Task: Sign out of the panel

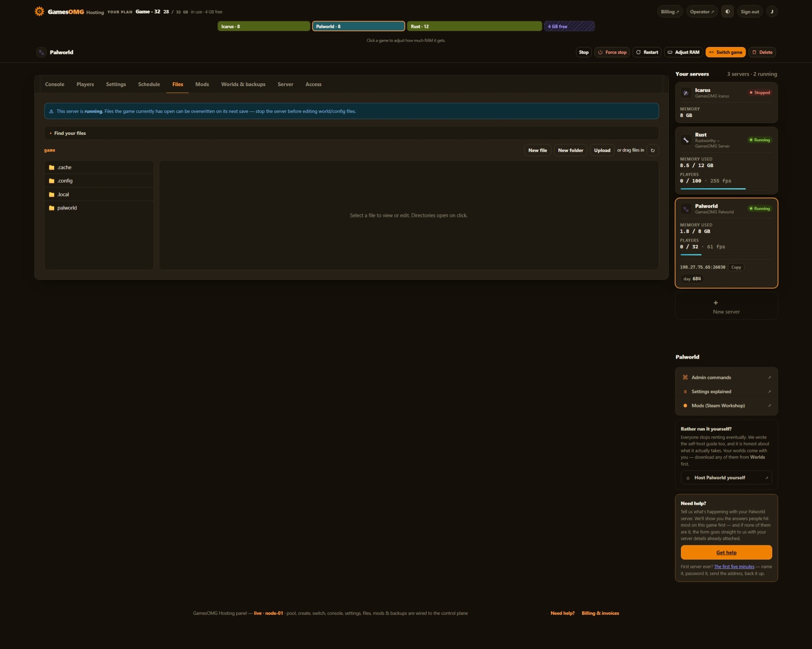Action: pyautogui.click(x=750, y=12)
